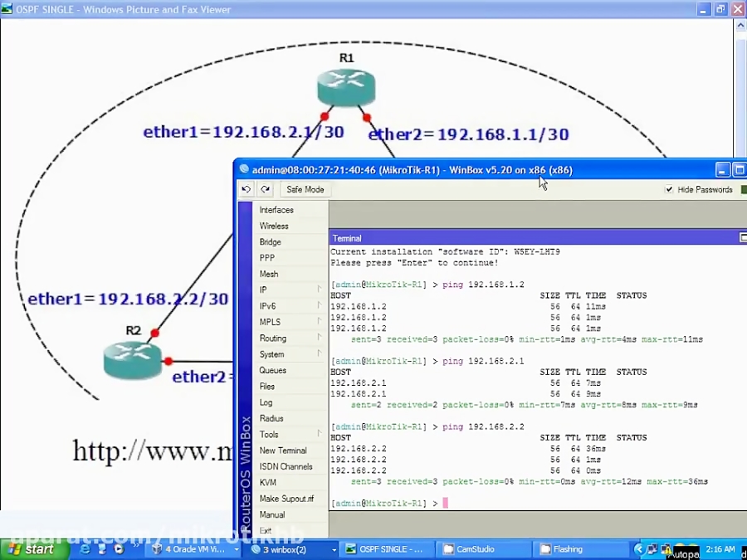747x560 pixels.
Task: Click the Windows Start button
Action: coord(31,548)
